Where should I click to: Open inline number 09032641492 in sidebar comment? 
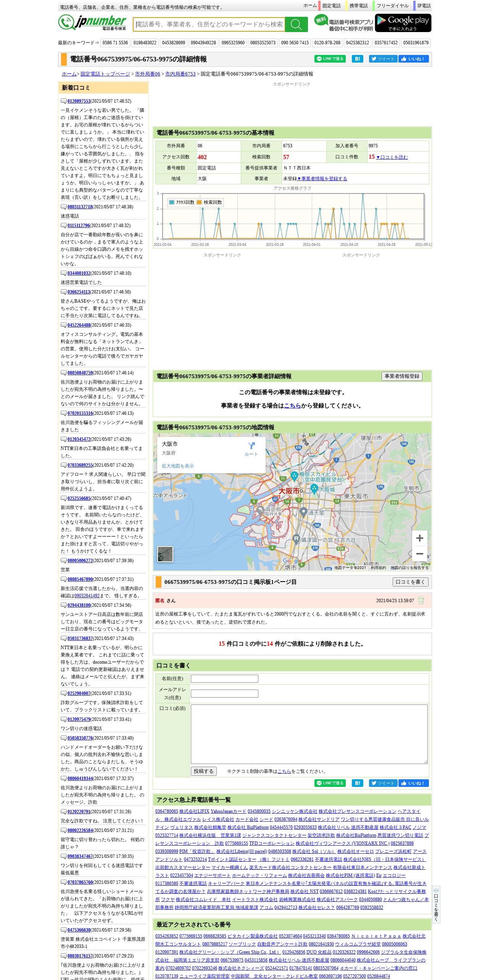tap(87, 596)
